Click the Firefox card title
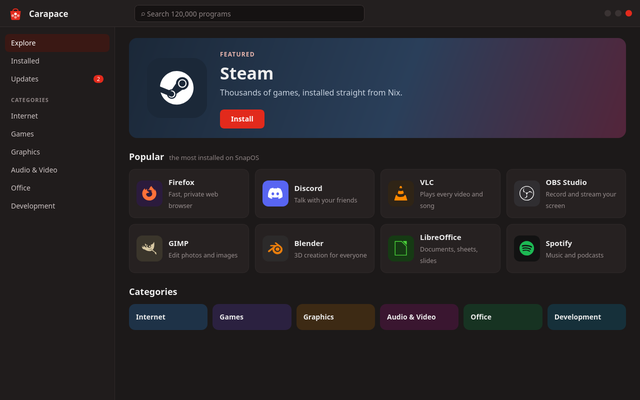The image size is (640, 400). 181,182
